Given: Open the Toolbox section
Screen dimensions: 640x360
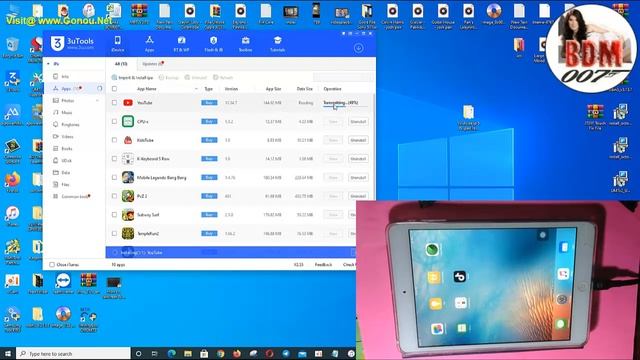Looking at the screenshot, I should tap(245, 44).
